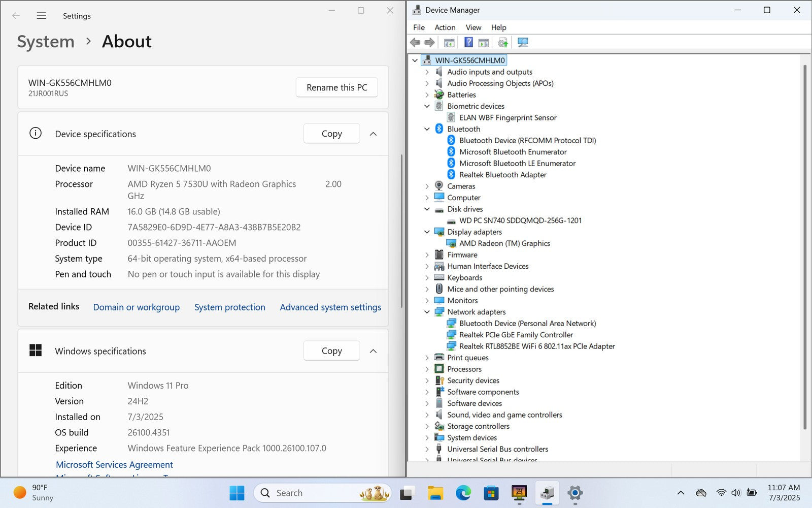
Task: Collapse the Bluetooth device category
Action: 427,129
